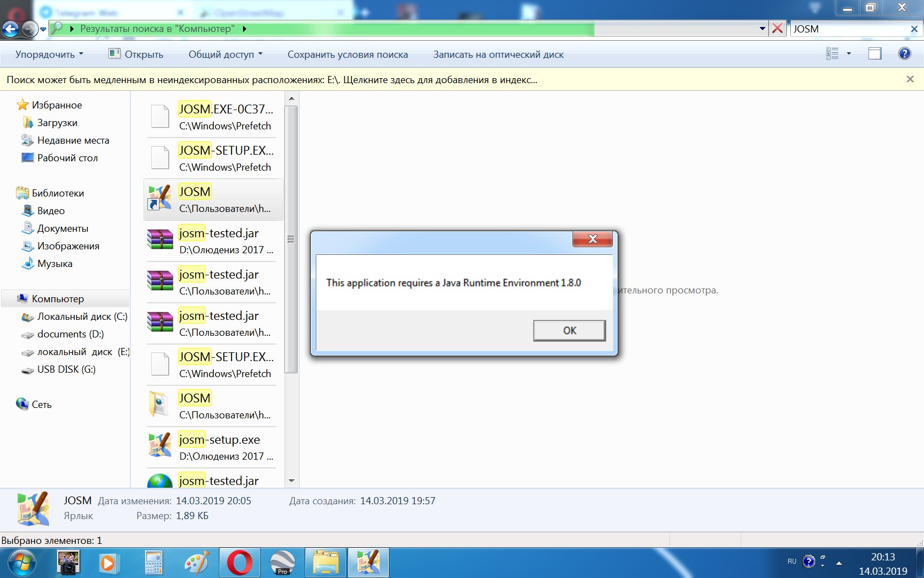Viewport: 924px width, 578px height.
Task: Select first JOSM-SETUP.EX prefetch file icon
Action: point(160,158)
